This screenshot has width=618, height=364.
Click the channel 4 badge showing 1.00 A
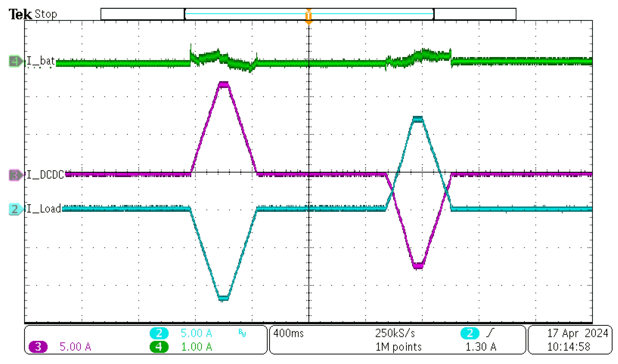click(159, 348)
